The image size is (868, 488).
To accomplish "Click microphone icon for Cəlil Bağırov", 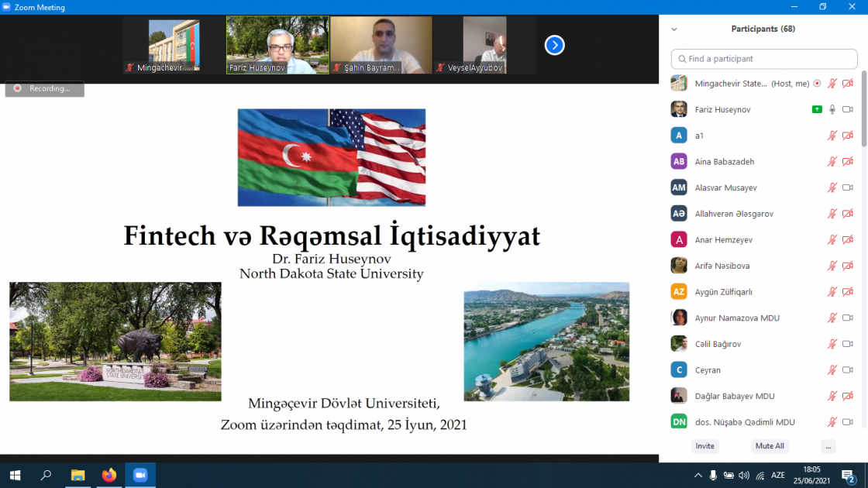I will pos(832,344).
